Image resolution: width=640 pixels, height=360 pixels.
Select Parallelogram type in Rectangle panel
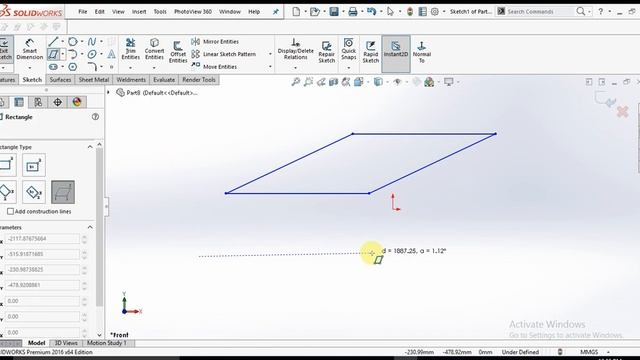point(63,192)
